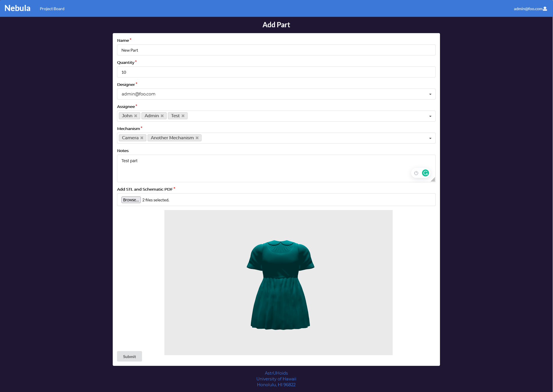553x392 pixels.
Task: Click the Mechanism field label
Action: click(x=128, y=129)
